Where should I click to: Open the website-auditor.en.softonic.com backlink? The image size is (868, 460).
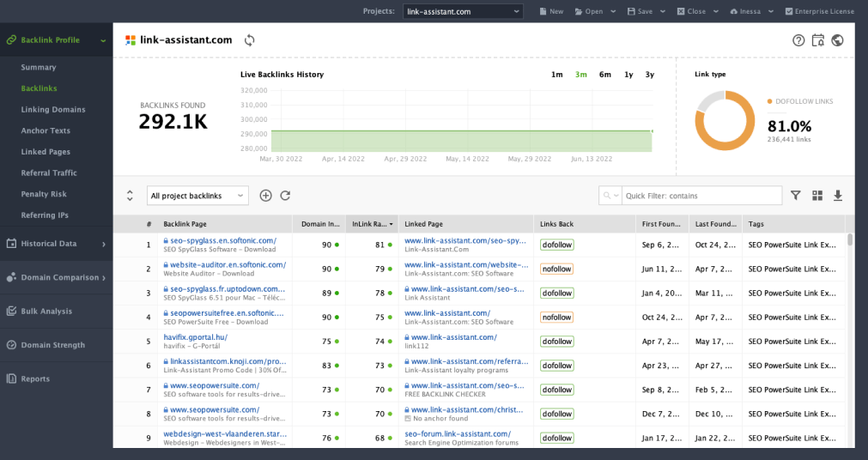[228, 264]
